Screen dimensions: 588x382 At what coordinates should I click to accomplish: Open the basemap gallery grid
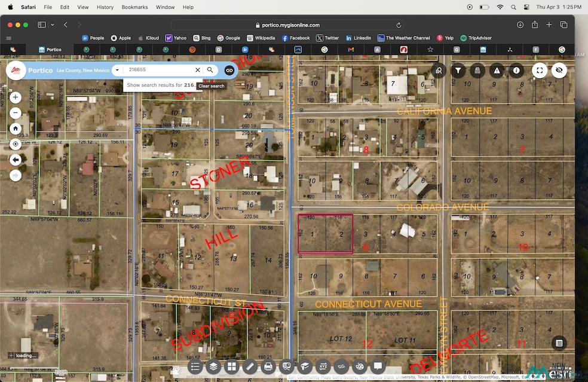pos(232,366)
